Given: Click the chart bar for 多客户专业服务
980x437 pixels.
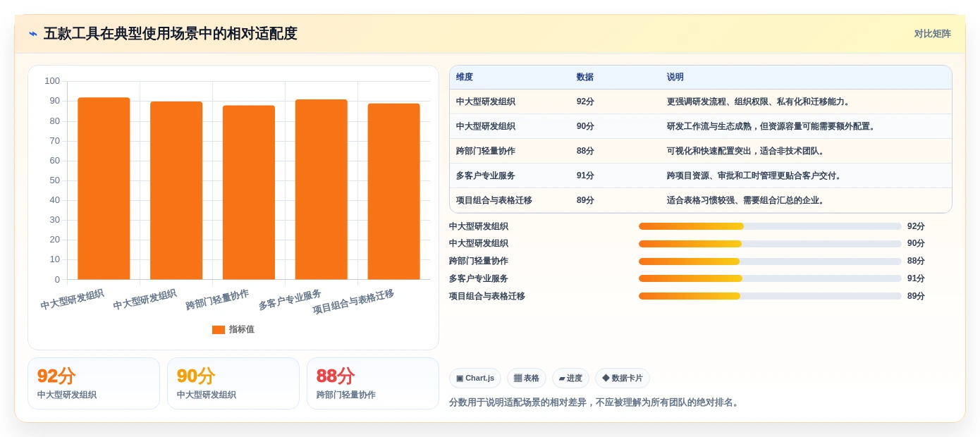Looking at the screenshot, I should coord(321,190).
